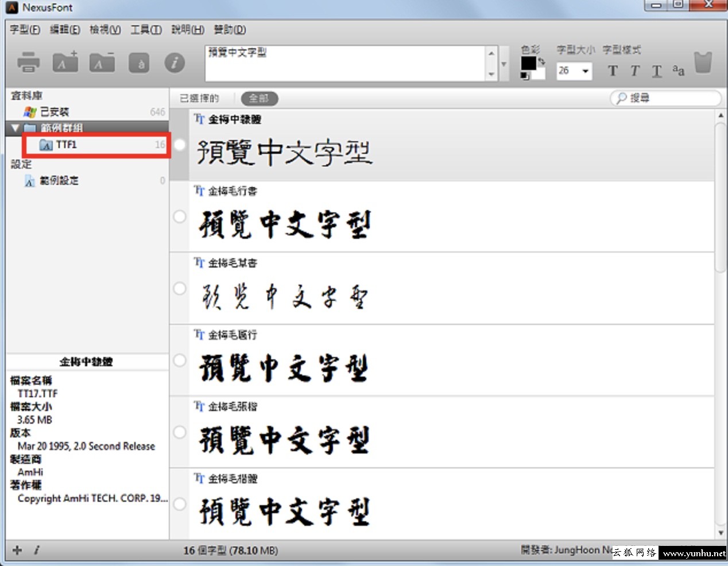
Task: Click the 金梅毛草書 font name label
Action: click(x=233, y=263)
